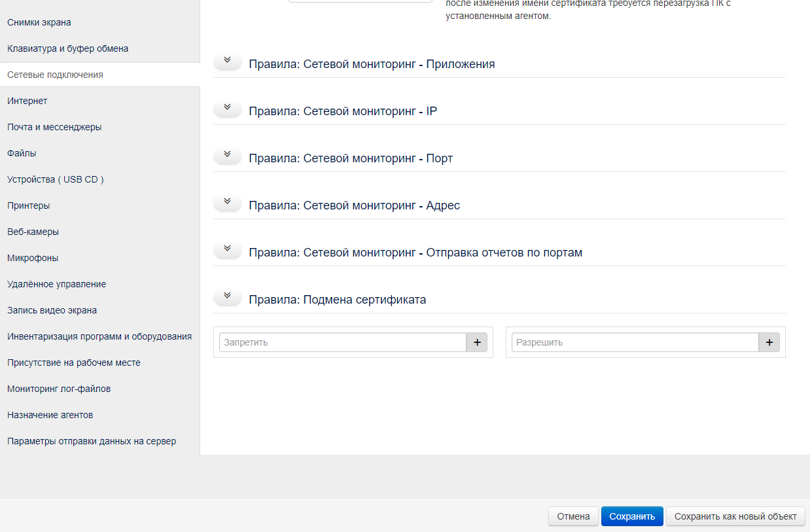Click the Разрешить input field
Screen dimensions: 810x532
634,342
